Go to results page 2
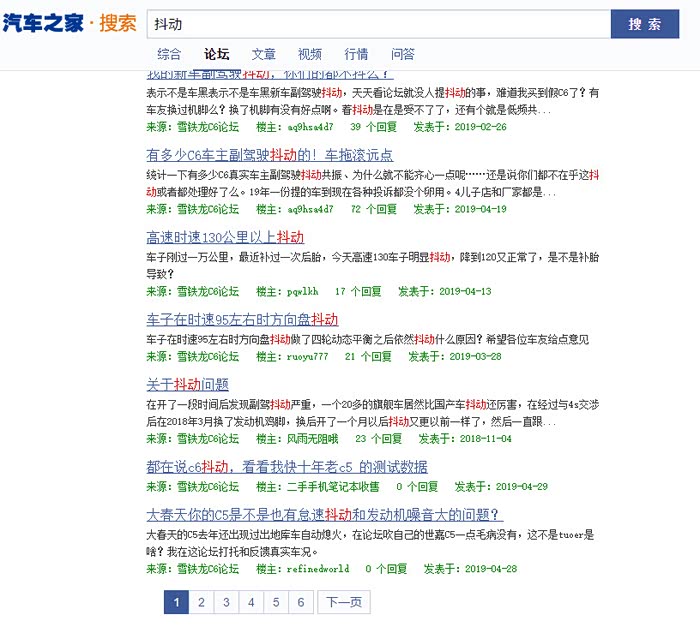This screenshot has height=627, width=700. pyautogui.click(x=201, y=602)
